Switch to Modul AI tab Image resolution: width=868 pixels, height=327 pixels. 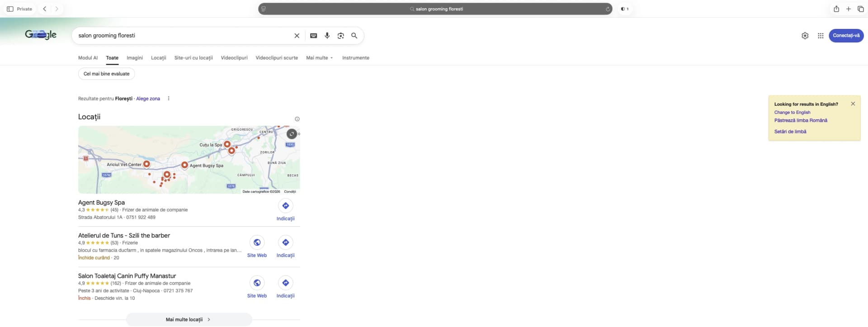88,58
